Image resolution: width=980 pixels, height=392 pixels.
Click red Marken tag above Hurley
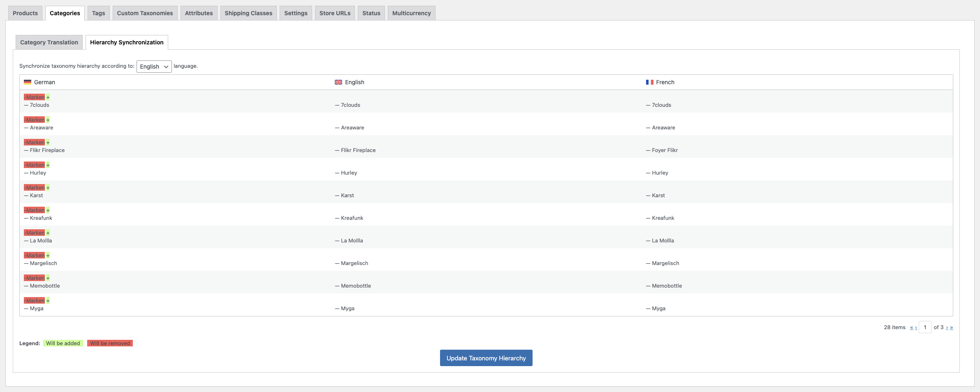pos(35,165)
